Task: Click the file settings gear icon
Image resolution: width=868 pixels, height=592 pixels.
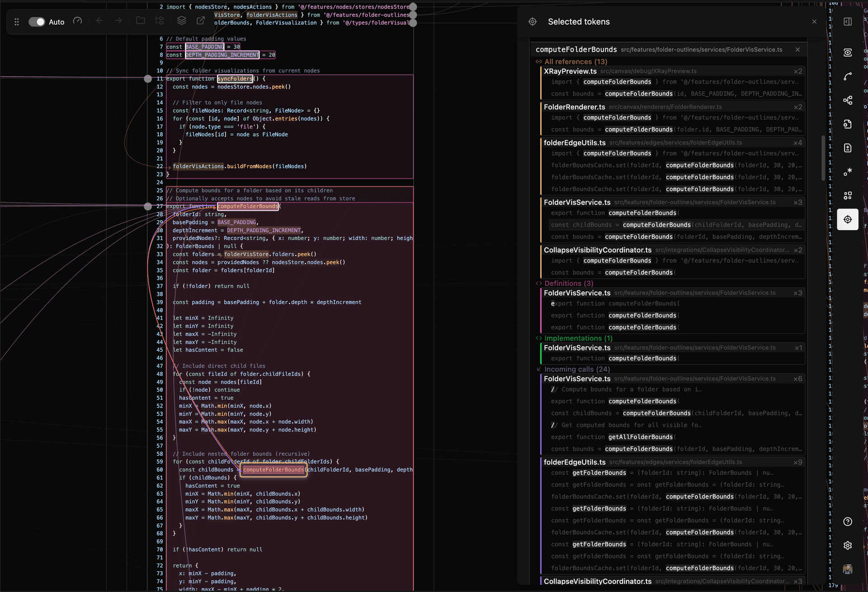Action: point(848,124)
